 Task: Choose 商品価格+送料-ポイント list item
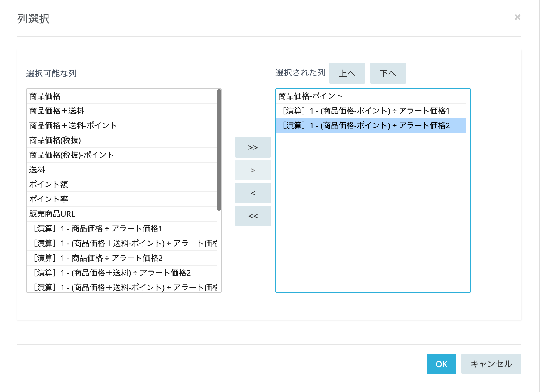click(x=73, y=126)
